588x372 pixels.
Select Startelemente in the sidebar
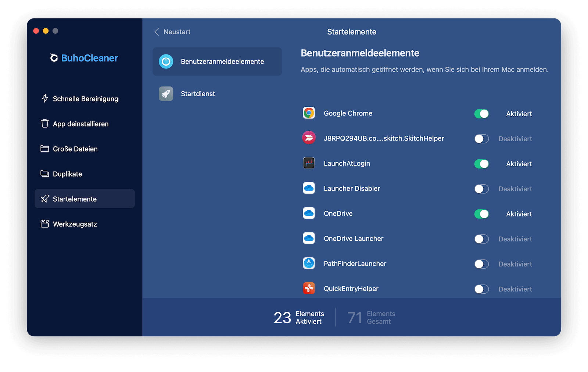coord(85,199)
